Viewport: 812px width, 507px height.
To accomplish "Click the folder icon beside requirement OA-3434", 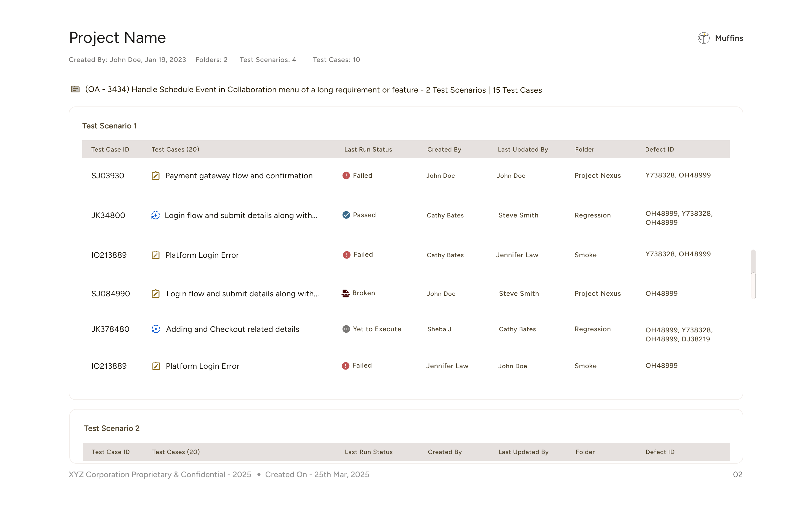I will [76, 89].
